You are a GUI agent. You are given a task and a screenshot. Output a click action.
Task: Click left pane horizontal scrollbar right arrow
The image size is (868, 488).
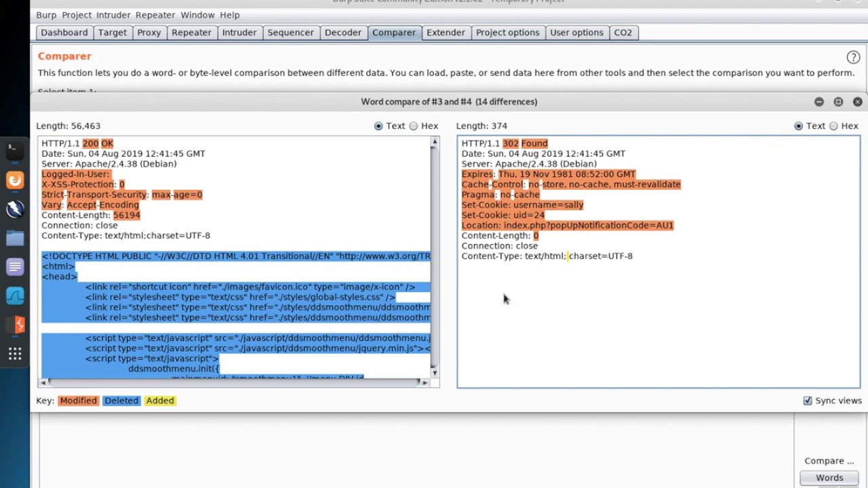tap(425, 382)
